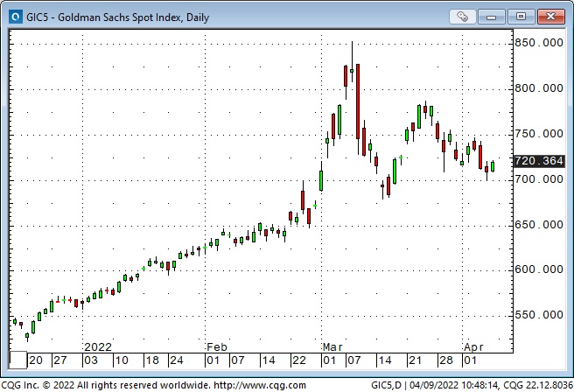The width and height of the screenshot is (574, 392).
Task: Click the 850.000 price axis label
Action: coord(539,43)
